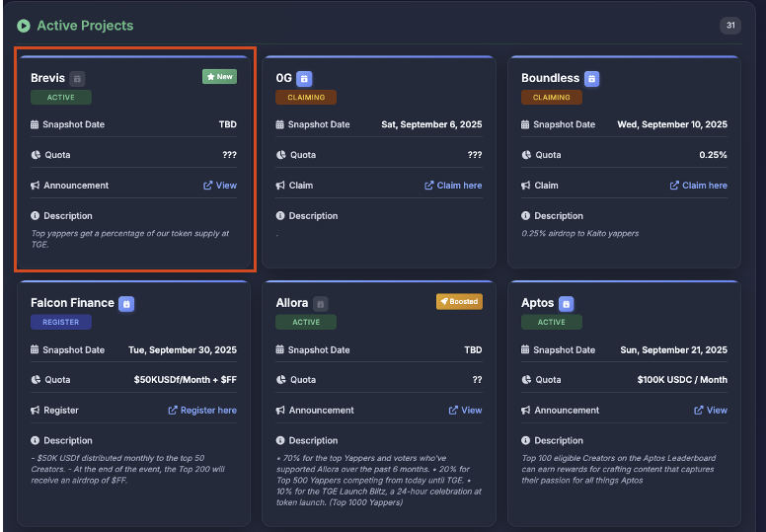Click the $50KUSDf/Month + $FF quota value
Image resolution: width=766 pixels, height=532 pixels.
point(186,380)
